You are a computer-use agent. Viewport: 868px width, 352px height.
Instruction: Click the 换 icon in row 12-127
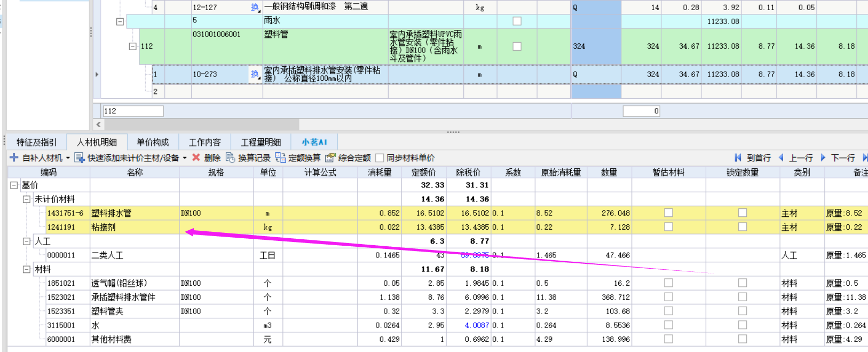coord(255,7)
